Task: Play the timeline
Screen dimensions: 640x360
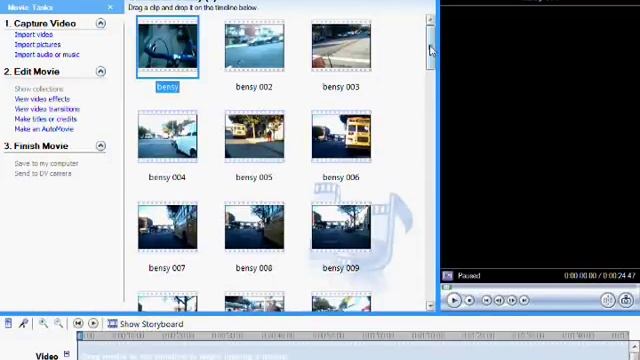Action: click(93, 324)
